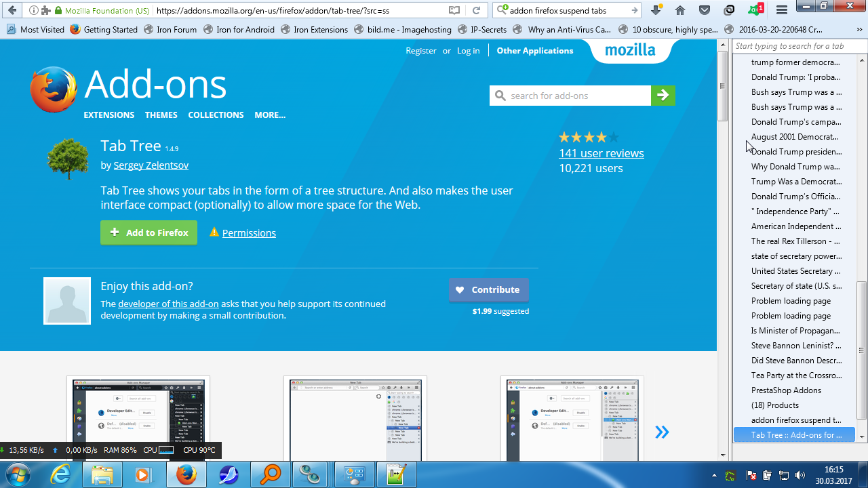Image resolution: width=868 pixels, height=488 pixels.
Task: Click the mozilla tab logo
Action: pos(630,50)
